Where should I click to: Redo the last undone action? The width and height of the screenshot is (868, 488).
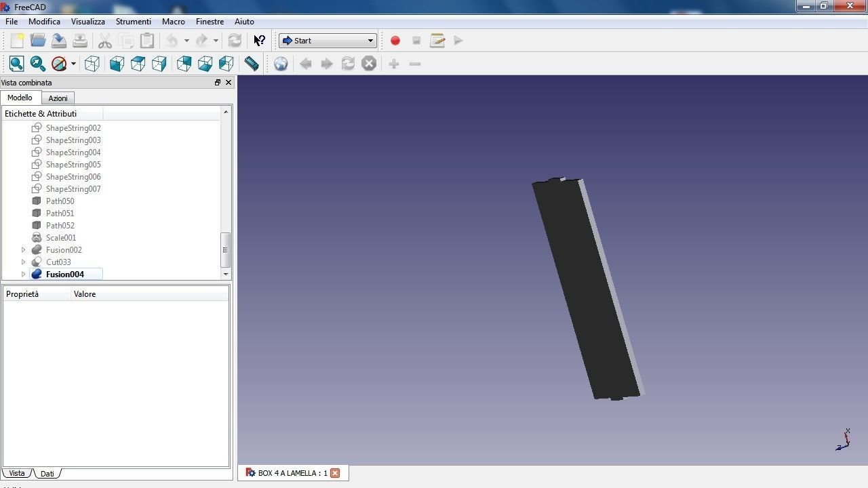tap(201, 41)
